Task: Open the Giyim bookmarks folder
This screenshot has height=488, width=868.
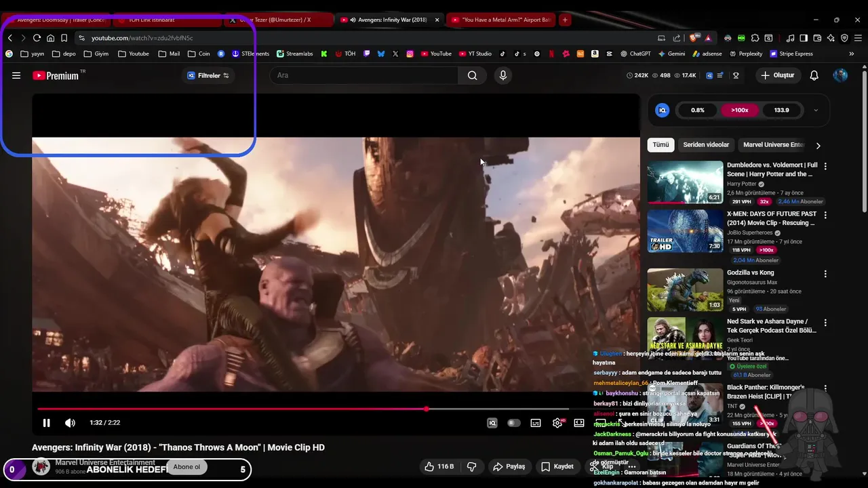Action: click(x=96, y=54)
